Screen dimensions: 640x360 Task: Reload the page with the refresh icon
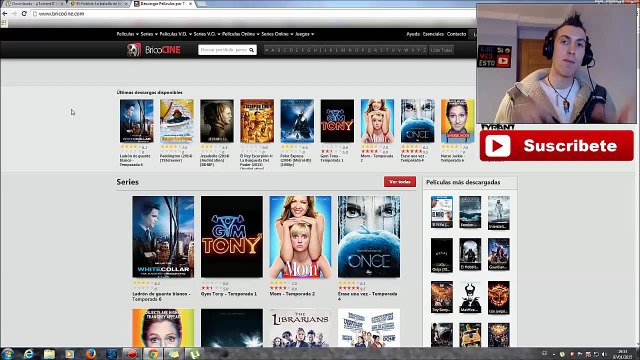pos(24,13)
